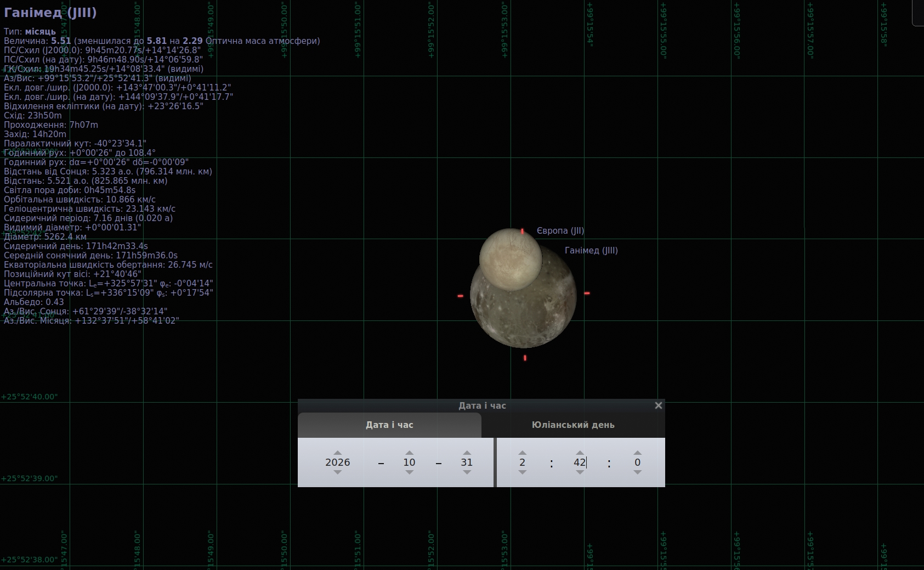The width and height of the screenshot is (924, 570).
Task: Switch to the Юліанський день tab
Action: pos(573,425)
